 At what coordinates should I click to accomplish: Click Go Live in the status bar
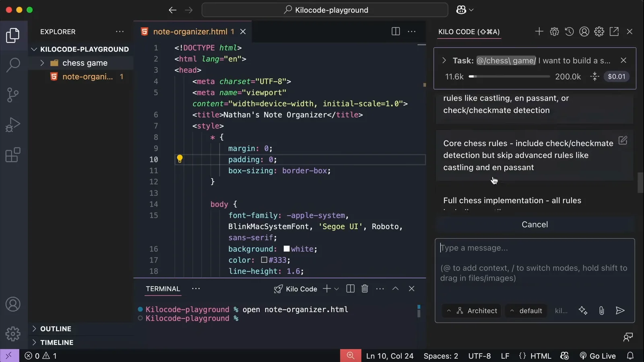click(598, 356)
